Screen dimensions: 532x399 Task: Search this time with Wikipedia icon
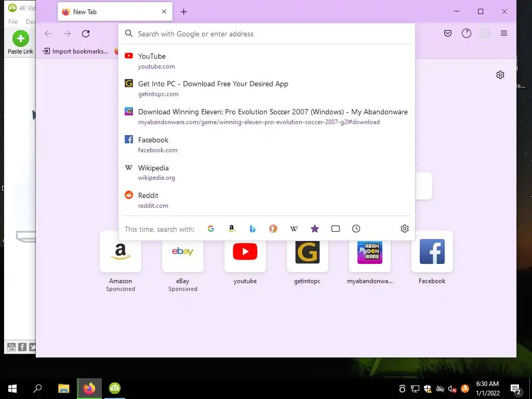click(x=294, y=229)
